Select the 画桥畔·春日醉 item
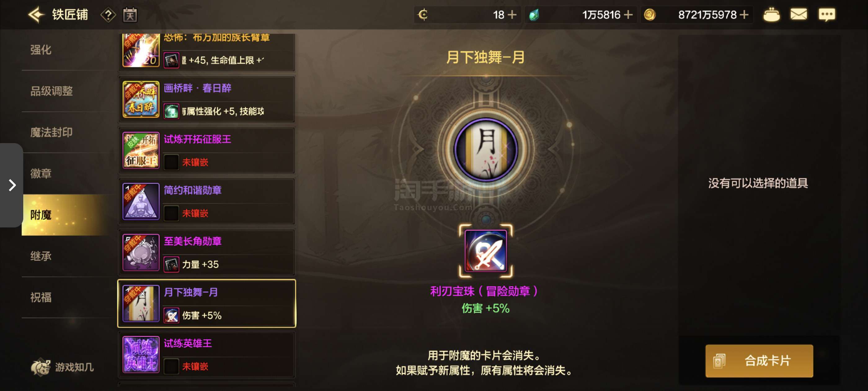This screenshot has width=868, height=391. 206,99
